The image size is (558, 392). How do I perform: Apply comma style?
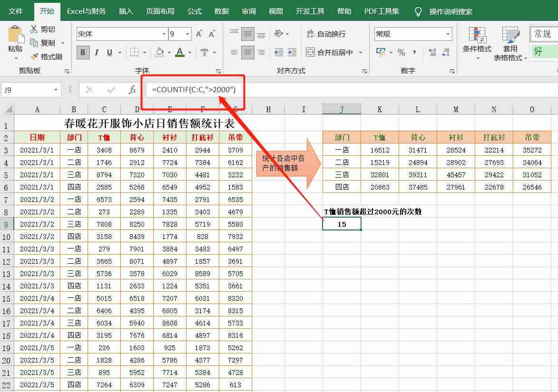point(415,52)
